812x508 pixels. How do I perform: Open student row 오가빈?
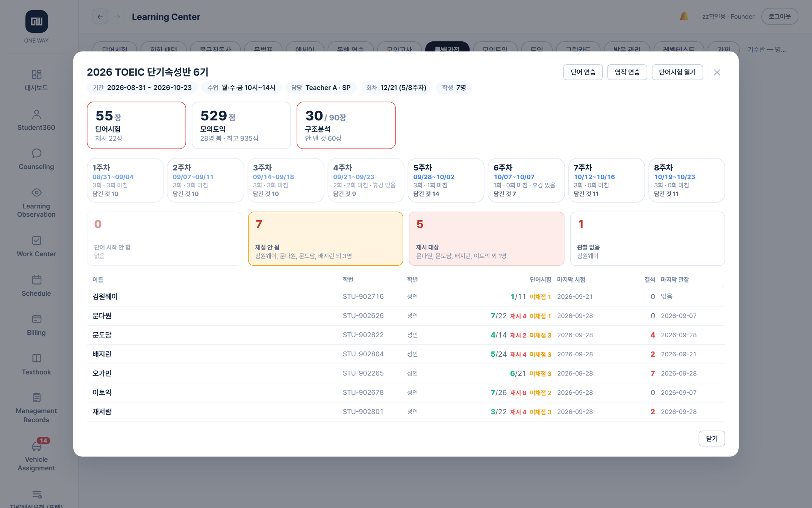point(406,373)
